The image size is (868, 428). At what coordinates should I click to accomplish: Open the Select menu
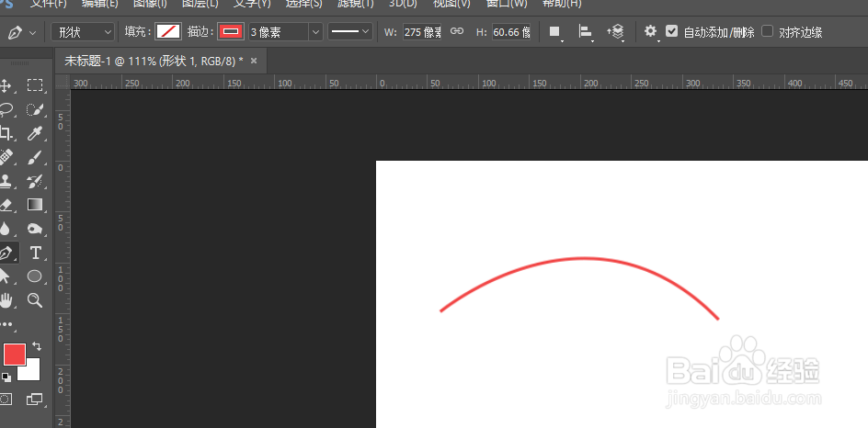click(x=304, y=4)
